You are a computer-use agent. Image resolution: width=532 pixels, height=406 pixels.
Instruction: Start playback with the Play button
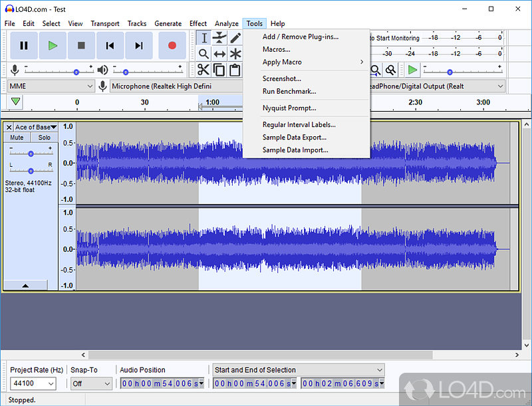tap(53, 45)
